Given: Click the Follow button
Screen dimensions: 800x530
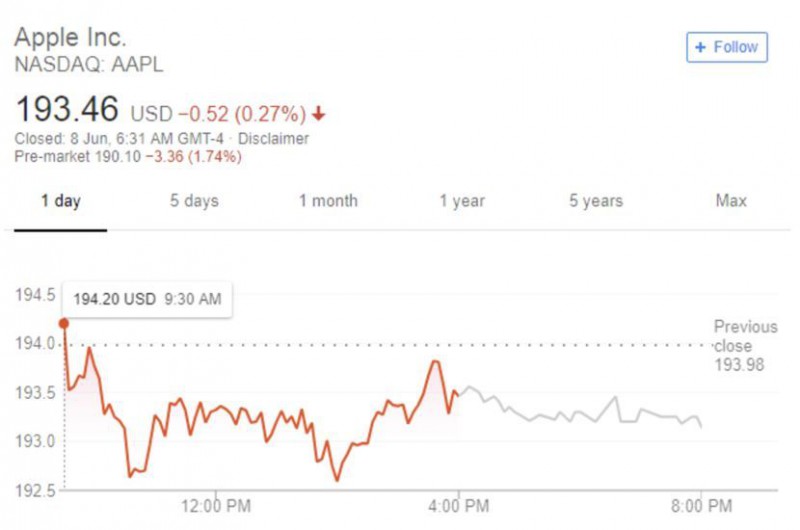Looking at the screenshot, I should pos(726,47).
